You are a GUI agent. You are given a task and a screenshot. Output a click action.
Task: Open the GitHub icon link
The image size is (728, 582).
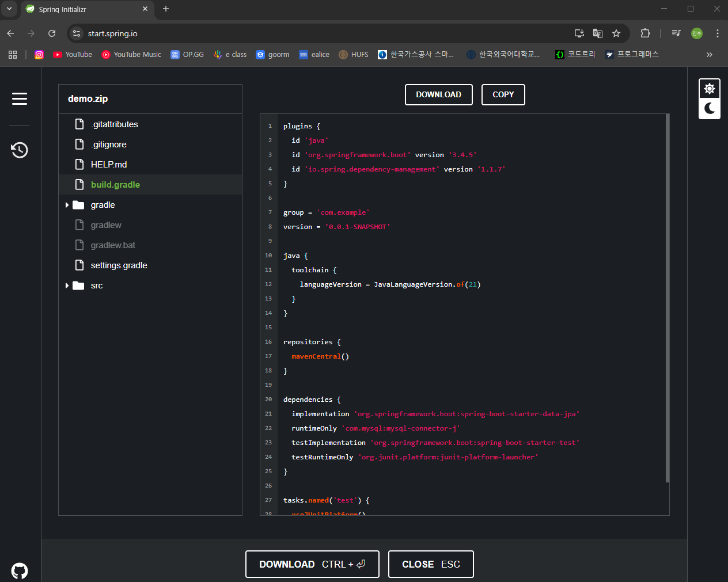tap(20, 571)
